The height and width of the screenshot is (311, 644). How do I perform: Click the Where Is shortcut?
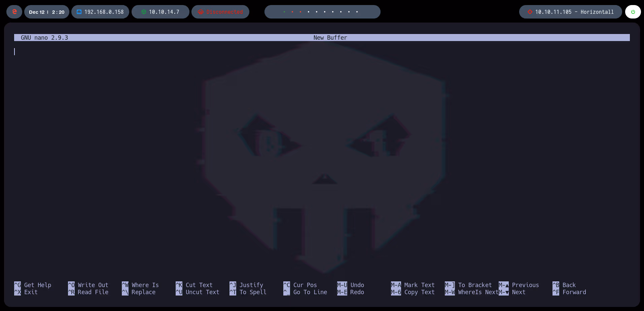(145, 285)
